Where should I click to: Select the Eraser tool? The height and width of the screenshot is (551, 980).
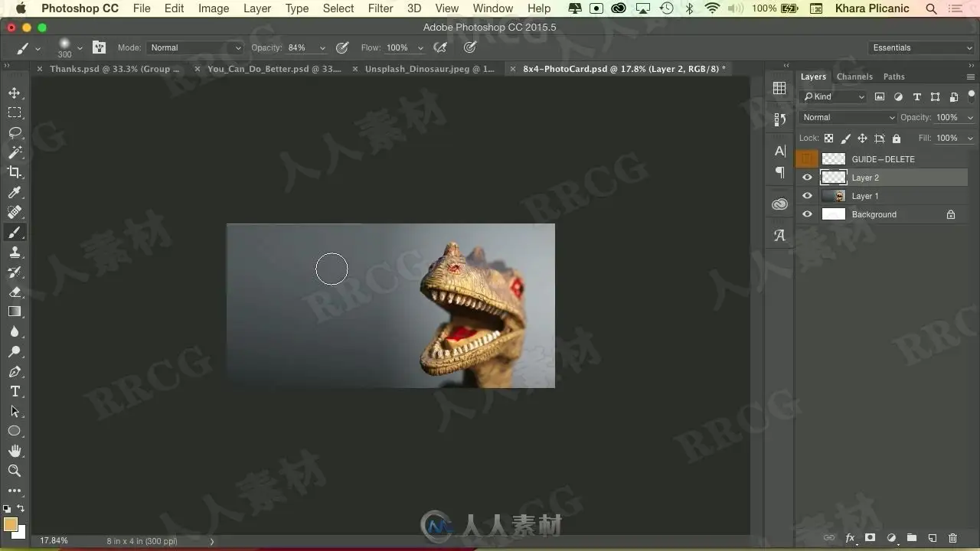tap(15, 292)
